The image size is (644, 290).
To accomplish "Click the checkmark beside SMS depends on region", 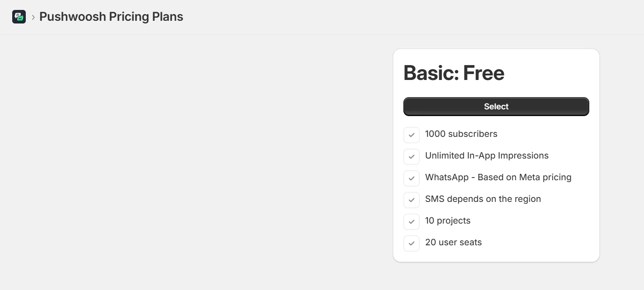I will tap(412, 200).
